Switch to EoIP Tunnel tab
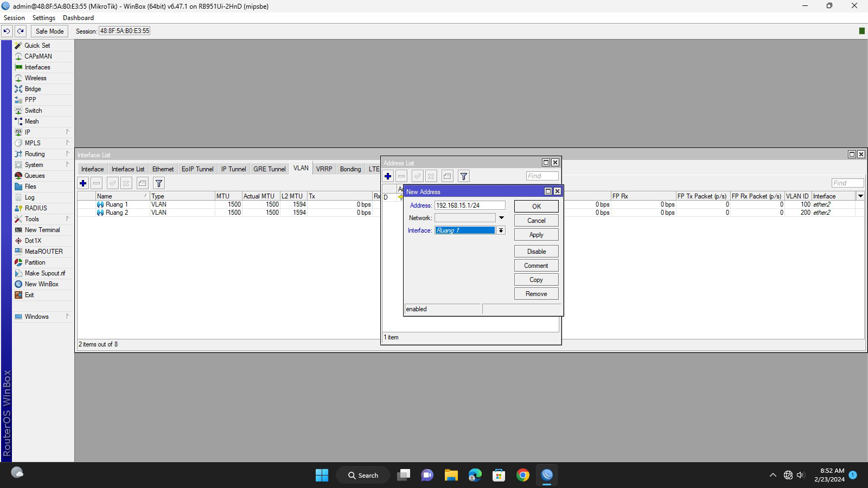This screenshot has height=488, width=868. pos(197,169)
